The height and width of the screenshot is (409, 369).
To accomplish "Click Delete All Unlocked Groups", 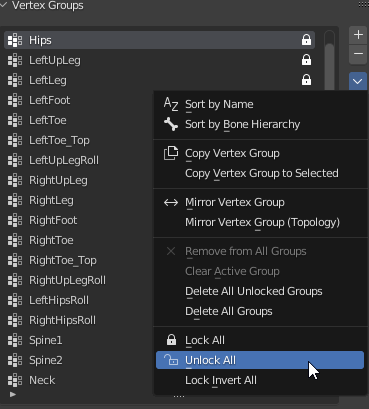I will [x=260, y=291].
